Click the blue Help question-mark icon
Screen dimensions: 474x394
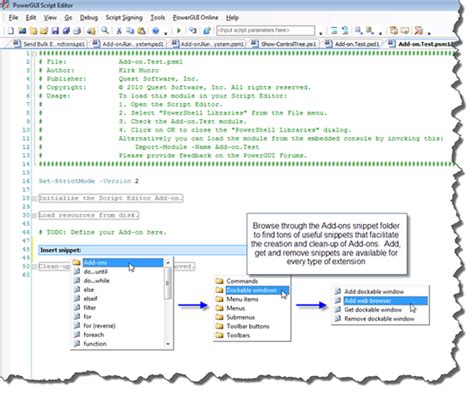(156, 31)
